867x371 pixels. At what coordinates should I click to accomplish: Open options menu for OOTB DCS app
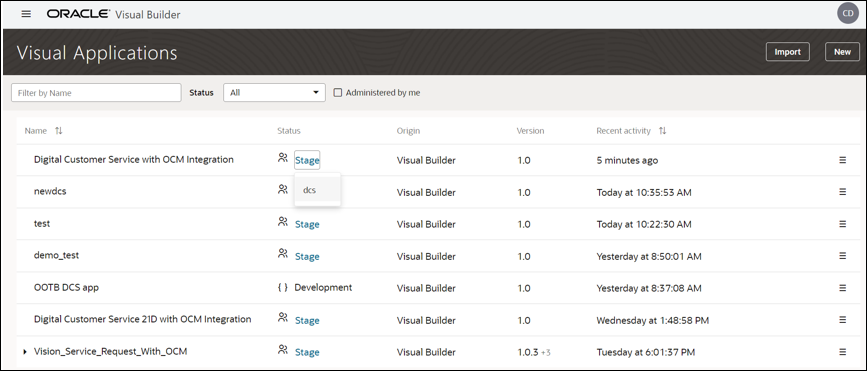[843, 288]
